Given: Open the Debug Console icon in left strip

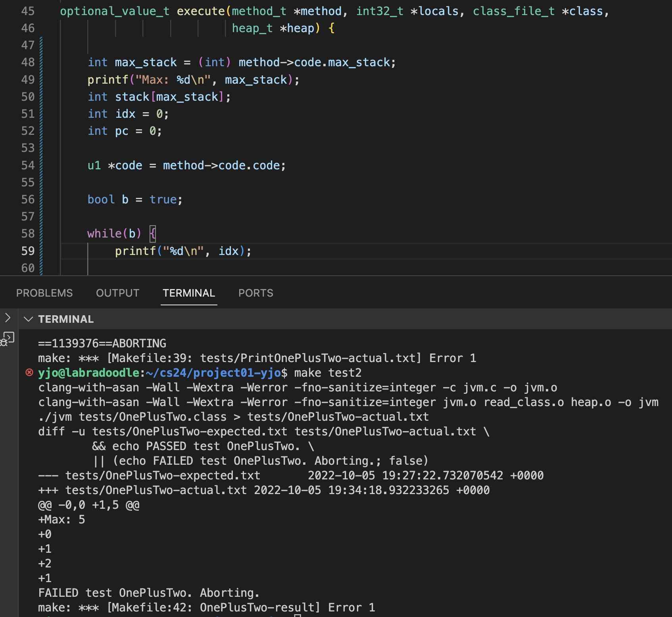Looking at the screenshot, I should click(8, 339).
